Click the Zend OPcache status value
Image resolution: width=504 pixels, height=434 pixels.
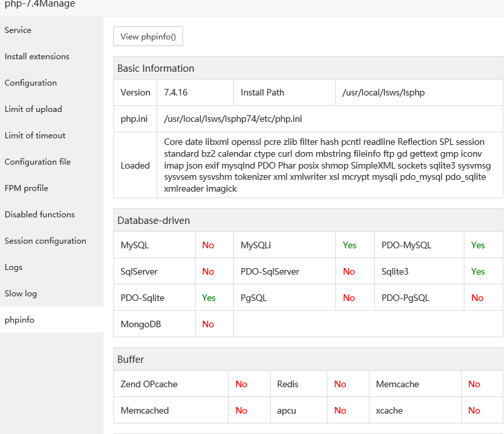point(241,384)
